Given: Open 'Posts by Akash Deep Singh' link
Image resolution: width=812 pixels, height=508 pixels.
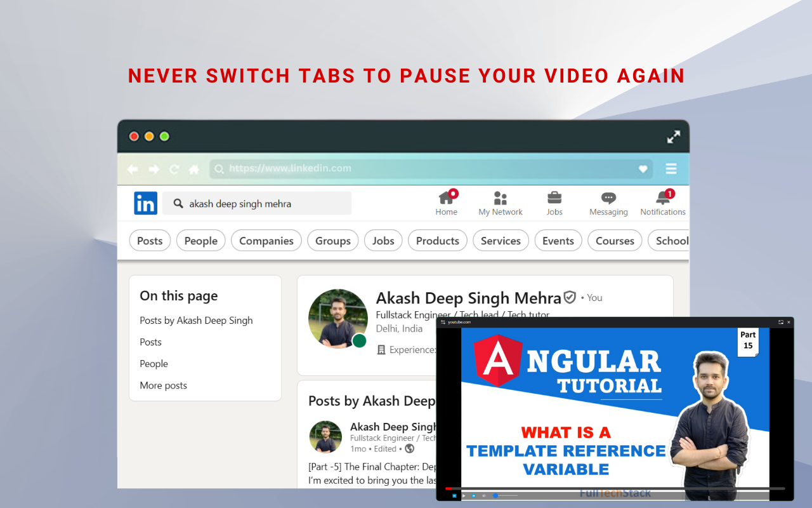Looking at the screenshot, I should [x=196, y=320].
